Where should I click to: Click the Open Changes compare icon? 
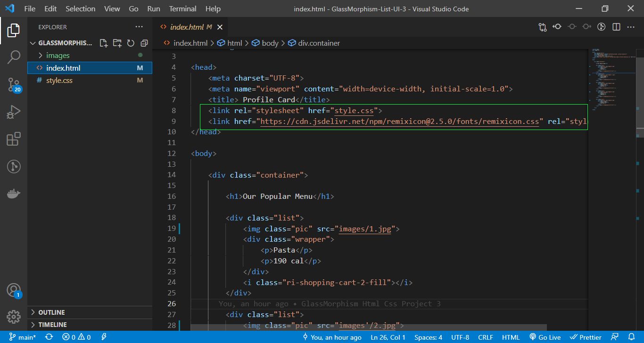coord(543,27)
